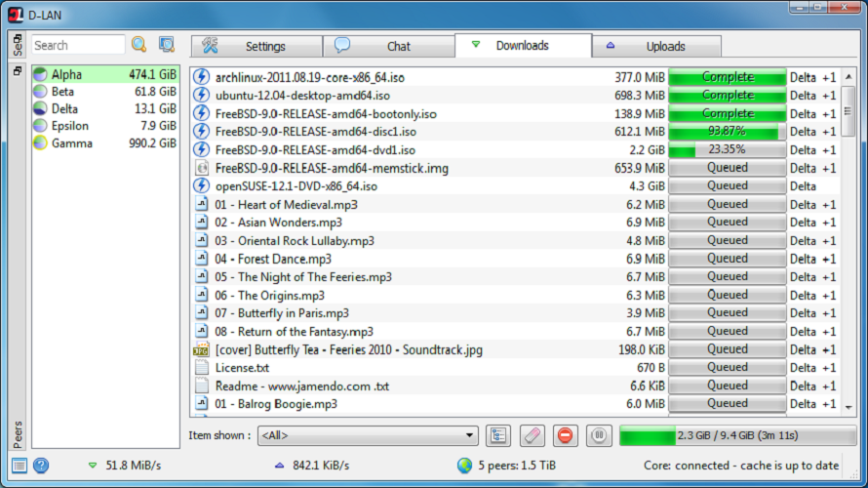This screenshot has height=488, width=868.
Task: Open the Item shown filter dropdown
Action: pos(368,435)
